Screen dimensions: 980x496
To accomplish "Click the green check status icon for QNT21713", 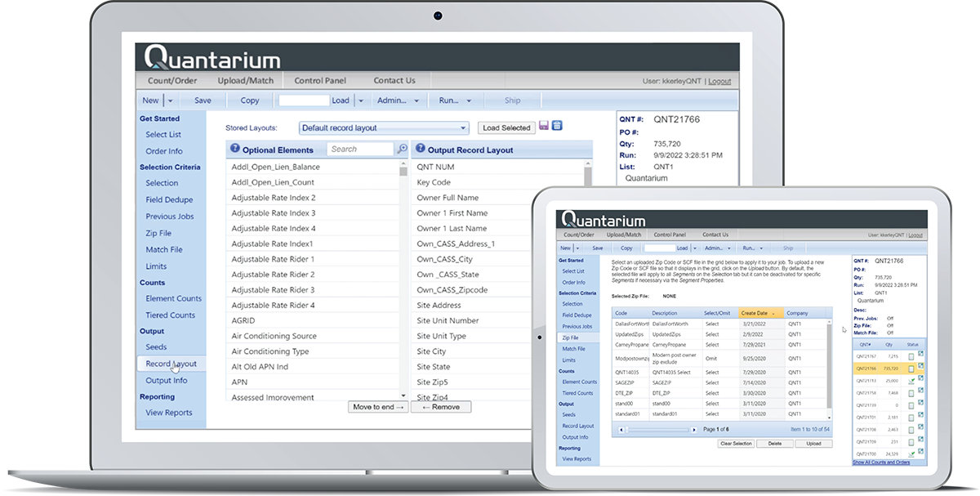I will click(911, 381).
